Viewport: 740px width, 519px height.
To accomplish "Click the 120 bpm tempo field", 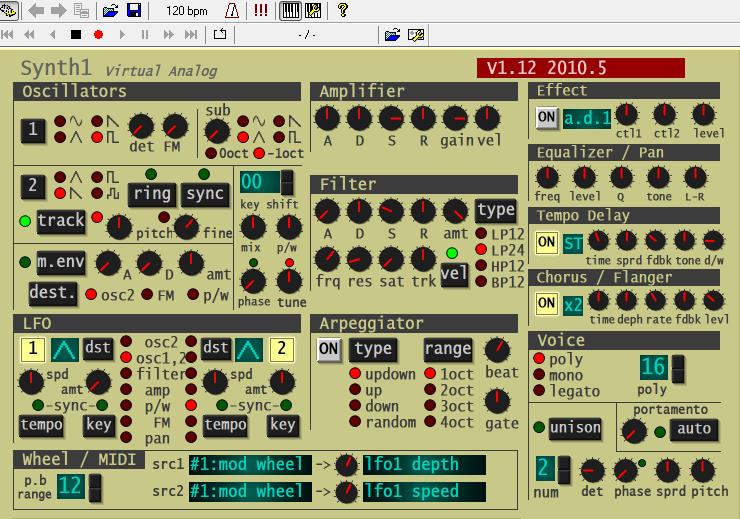I will (x=187, y=11).
